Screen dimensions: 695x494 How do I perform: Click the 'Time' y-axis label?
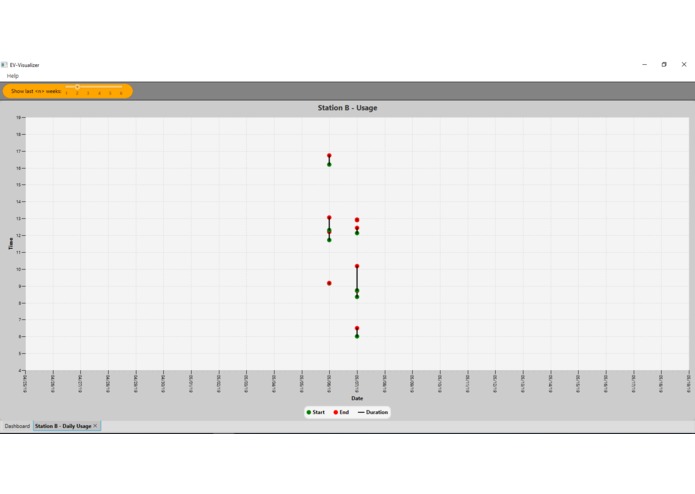click(11, 244)
